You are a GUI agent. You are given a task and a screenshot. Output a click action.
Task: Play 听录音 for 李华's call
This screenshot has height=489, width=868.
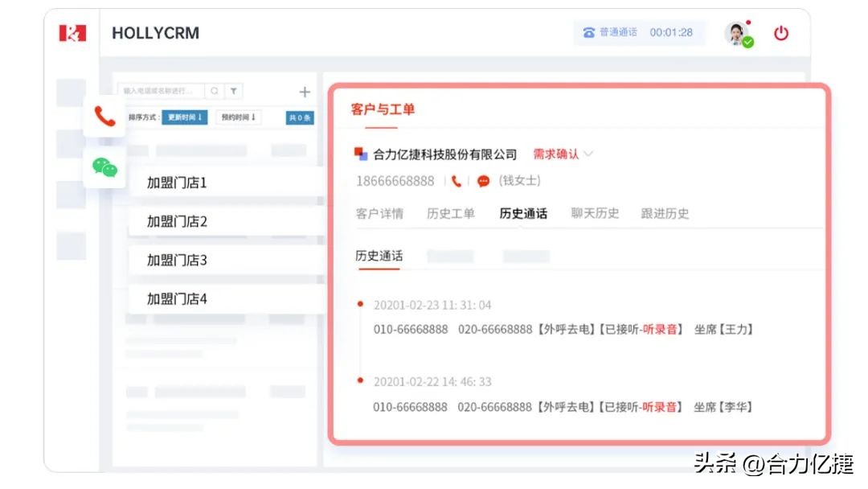point(659,407)
